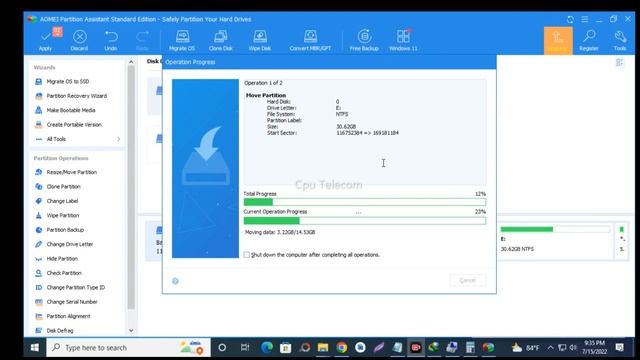
Task: Expand the All Tools entry
Action: pyautogui.click(x=78, y=139)
